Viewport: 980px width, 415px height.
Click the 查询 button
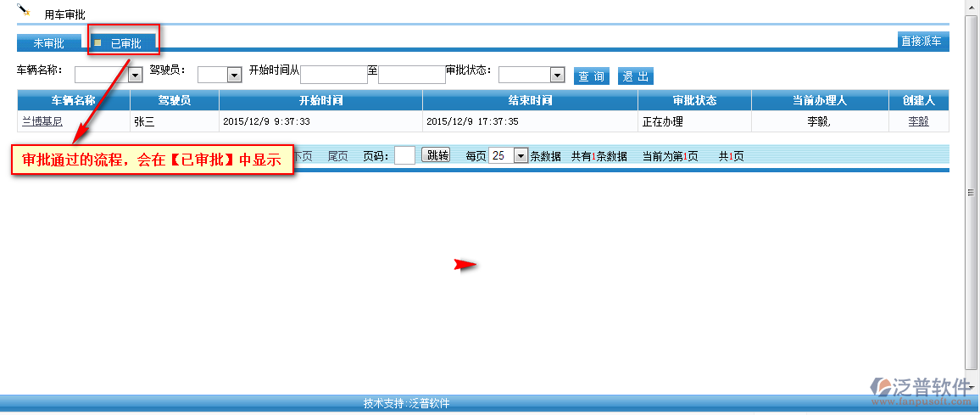pos(591,76)
